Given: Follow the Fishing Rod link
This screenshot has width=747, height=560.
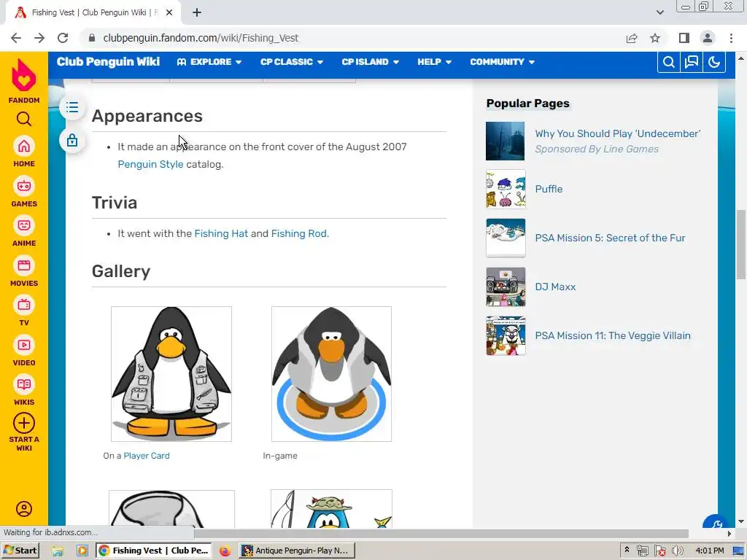Looking at the screenshot, I should pyautogui.click(x=298, y=234).
